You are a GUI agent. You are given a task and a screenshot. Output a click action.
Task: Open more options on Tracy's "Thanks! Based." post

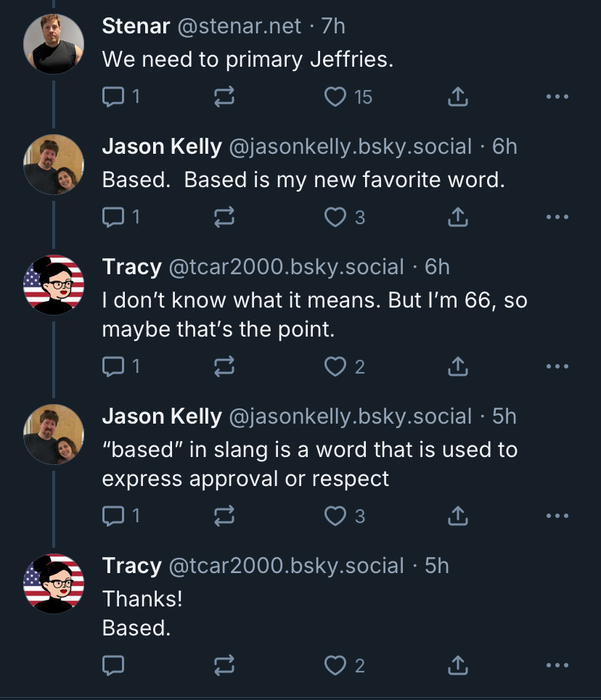557,664
